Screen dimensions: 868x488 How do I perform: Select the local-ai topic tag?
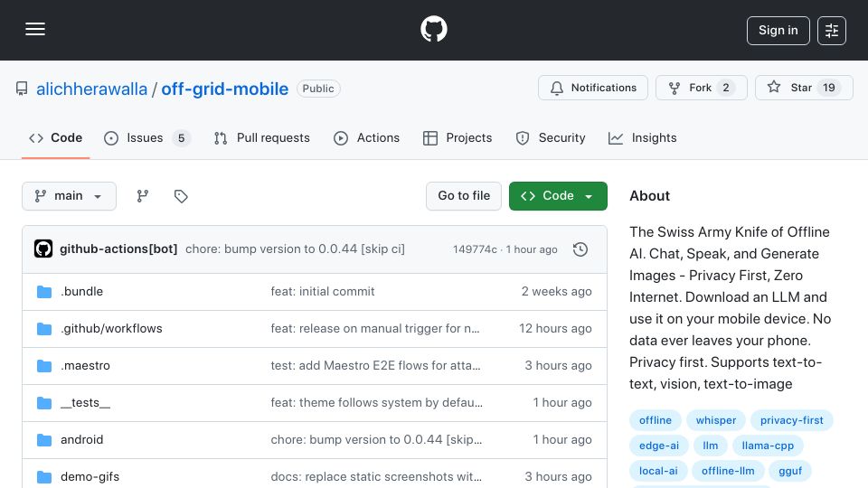[x=658, y=472]
